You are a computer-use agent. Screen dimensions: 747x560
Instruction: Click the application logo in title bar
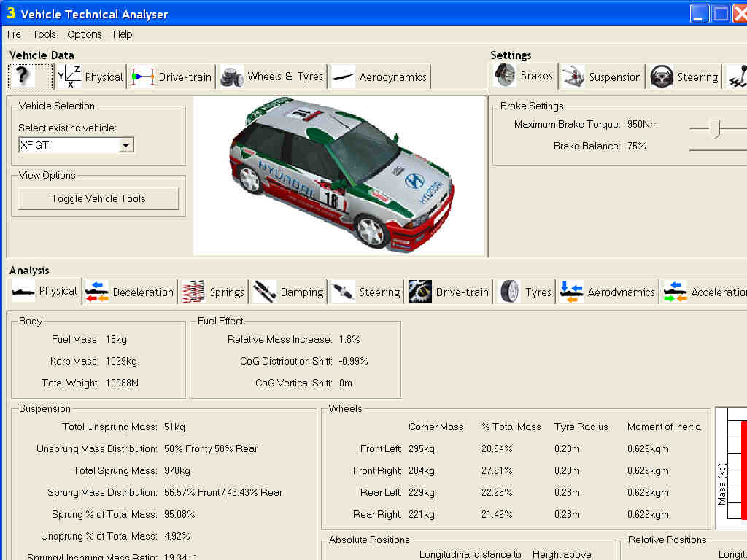tap(12, 13)
